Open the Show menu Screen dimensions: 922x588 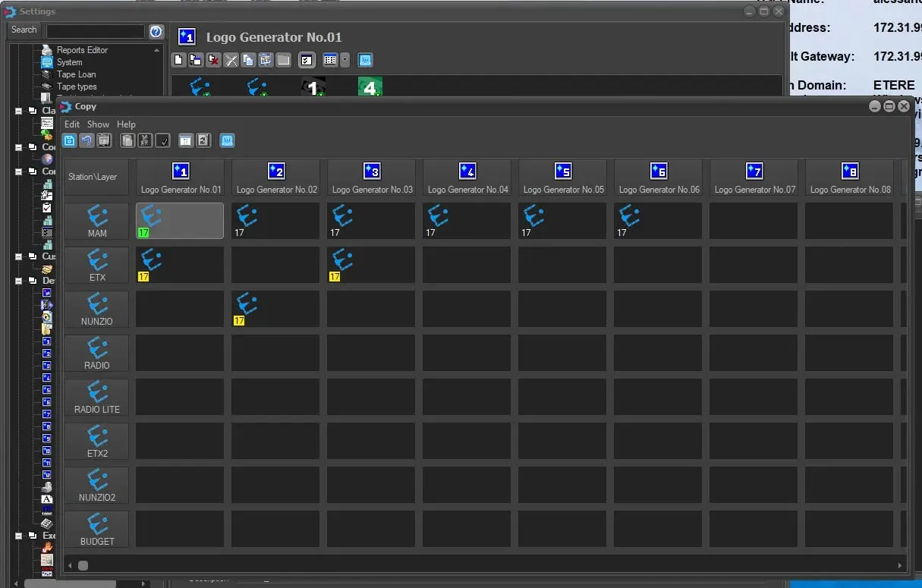[x=98, y=124]
